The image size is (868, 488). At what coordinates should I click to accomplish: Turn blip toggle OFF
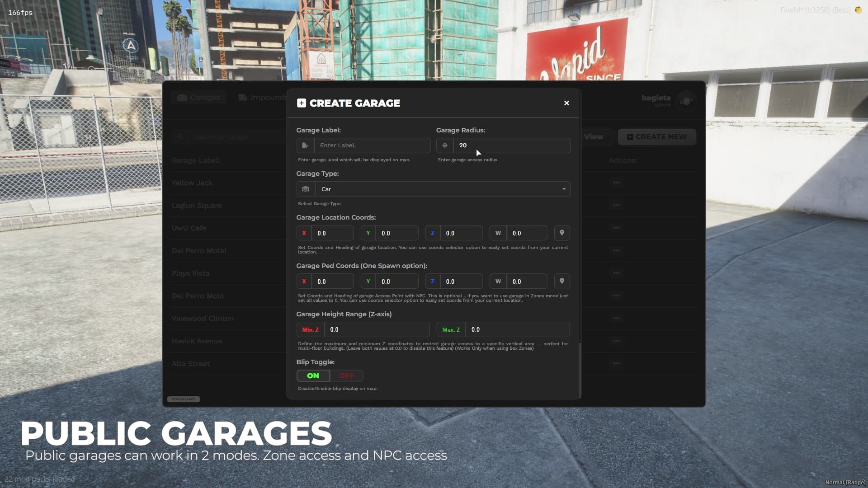pyautogui.click(x=346, y=376)
